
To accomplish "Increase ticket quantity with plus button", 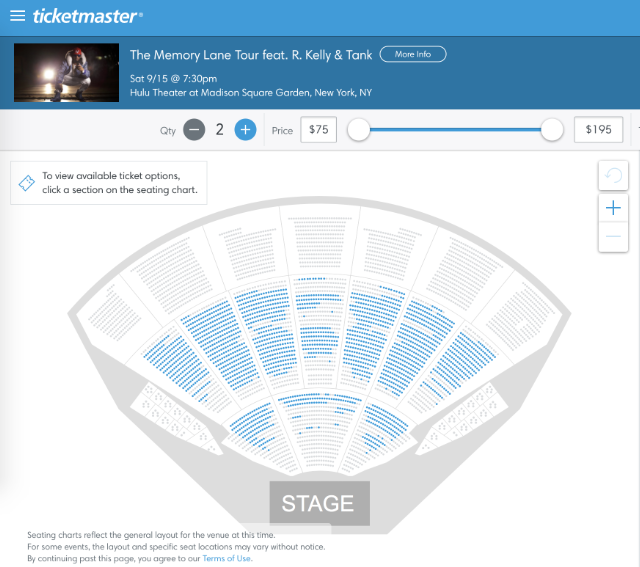I will [x=245, y=129].
